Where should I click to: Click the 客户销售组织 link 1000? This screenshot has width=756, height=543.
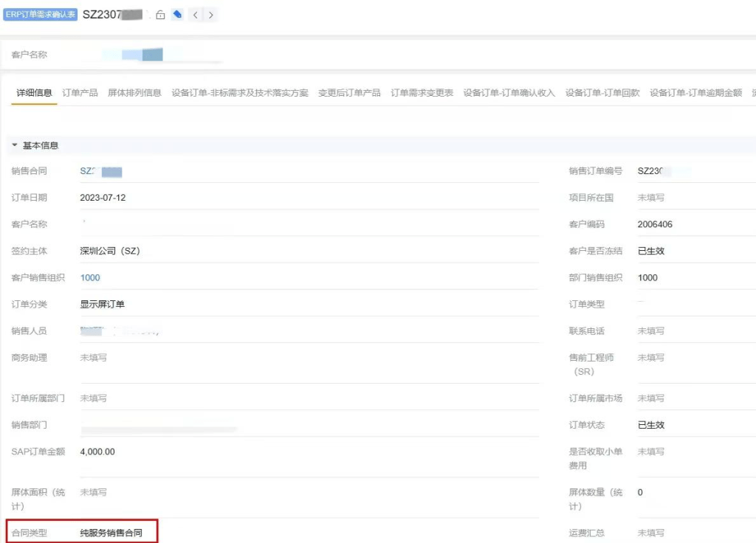click(90, 278)
